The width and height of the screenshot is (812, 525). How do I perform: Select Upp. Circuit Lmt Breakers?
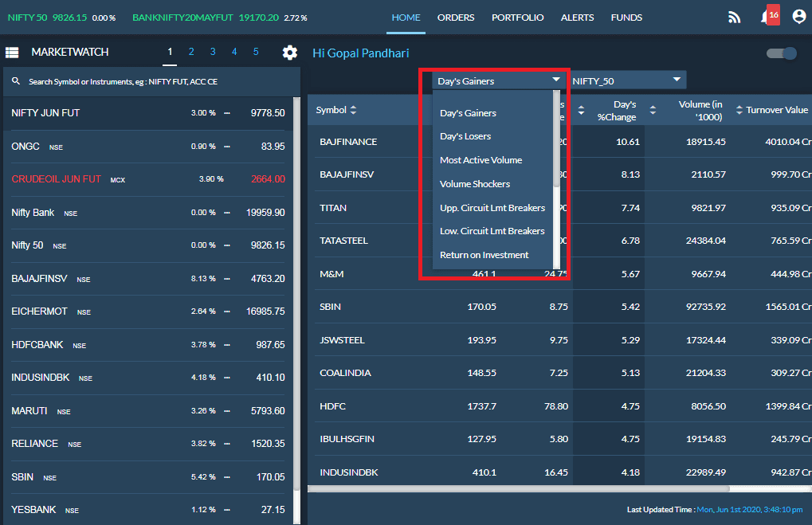click(492, 208)
